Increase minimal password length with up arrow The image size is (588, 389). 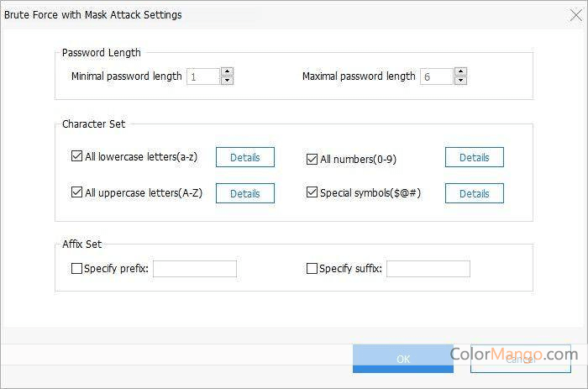tap(227, 71)
